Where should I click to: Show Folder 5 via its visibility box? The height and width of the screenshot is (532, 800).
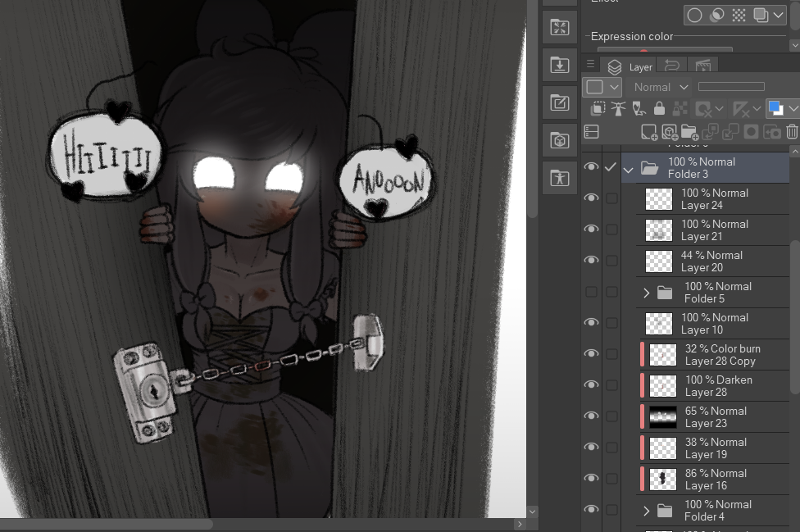591,292
